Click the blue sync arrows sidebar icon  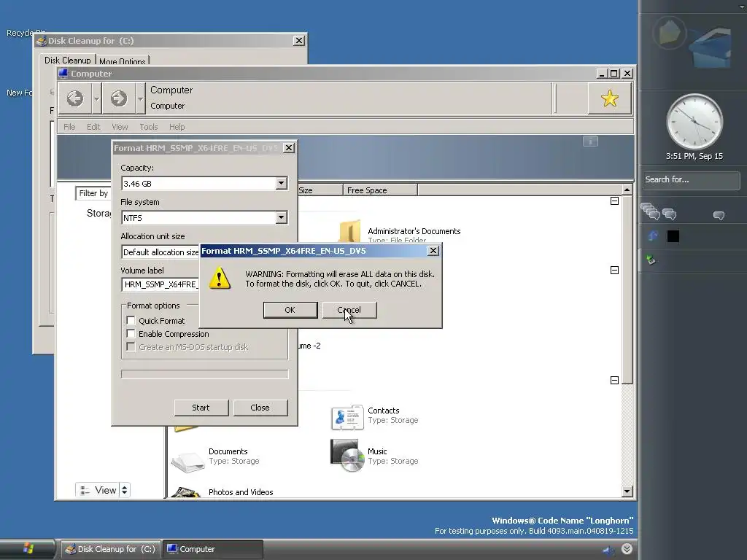[653, 236]
